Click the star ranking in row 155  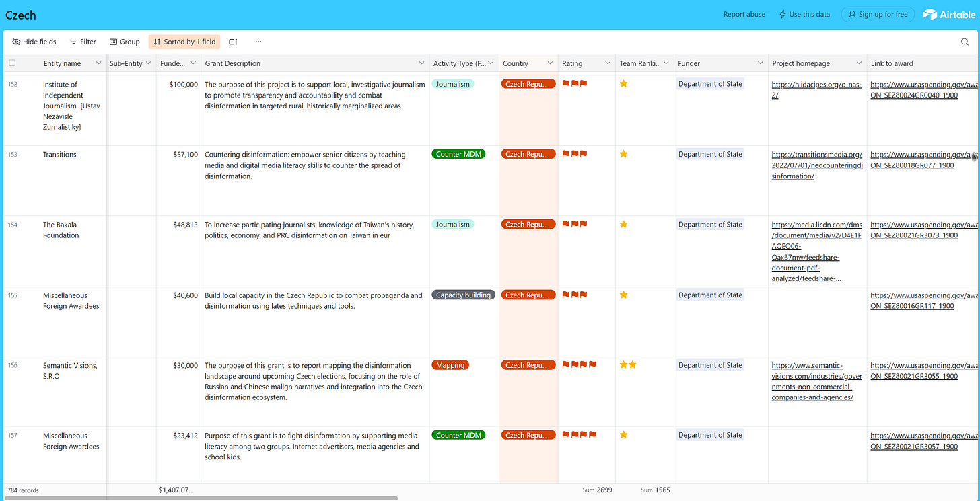point(623,295)
